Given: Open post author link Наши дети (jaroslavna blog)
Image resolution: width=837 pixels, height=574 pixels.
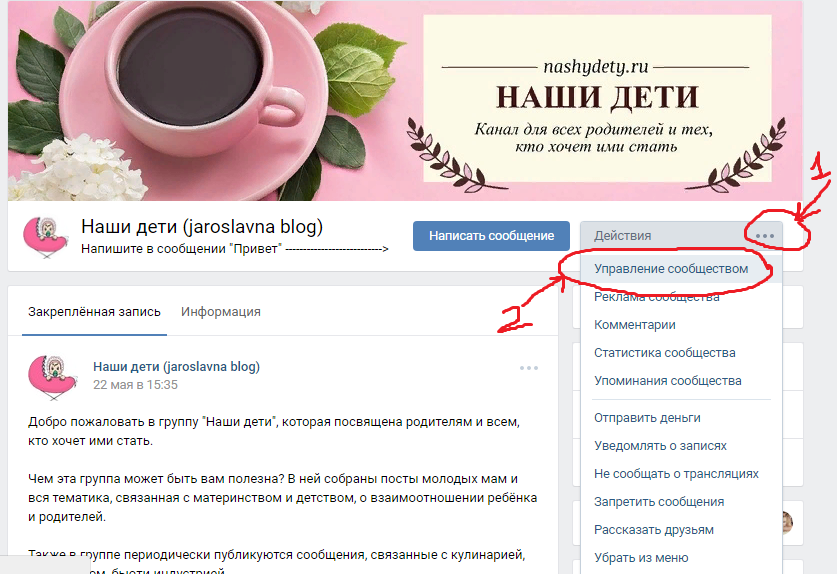Looking at the screenshot, I should [x=176, y=367].
